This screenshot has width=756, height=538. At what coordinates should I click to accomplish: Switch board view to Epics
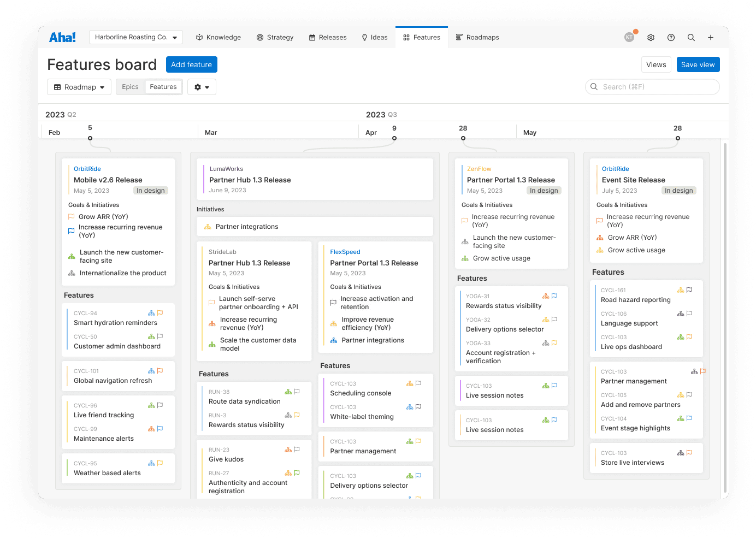point(131,87)
